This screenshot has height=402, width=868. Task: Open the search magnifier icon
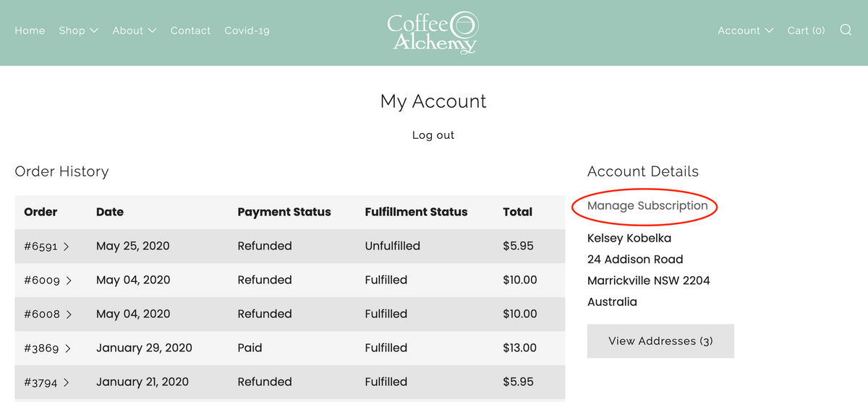pyautogui.click(x=846, y=30)
